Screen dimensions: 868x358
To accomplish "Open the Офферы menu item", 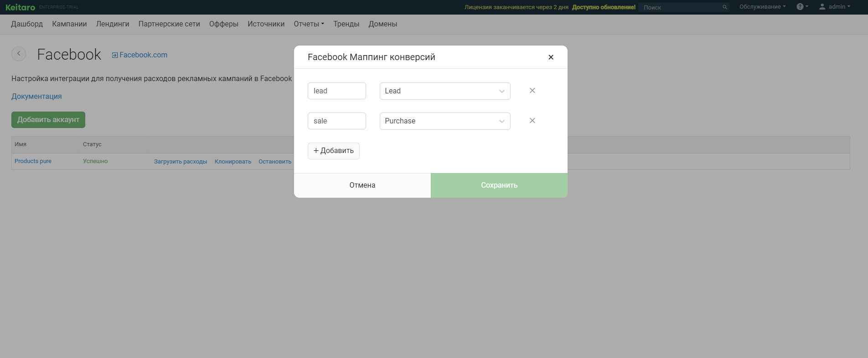I will (x=224, y=24).
